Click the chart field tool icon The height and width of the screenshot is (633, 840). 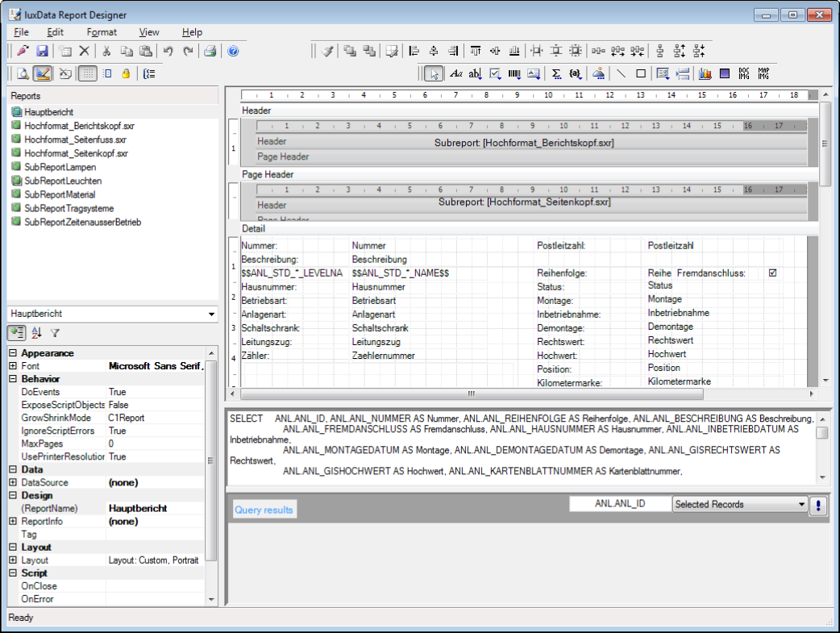[x=705, y=73]
